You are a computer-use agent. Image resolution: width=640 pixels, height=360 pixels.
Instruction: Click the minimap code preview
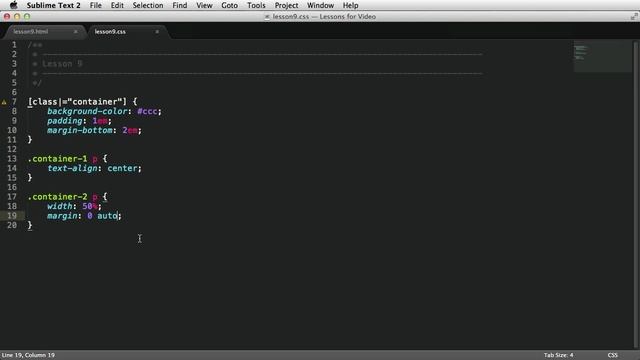[602, 56]
